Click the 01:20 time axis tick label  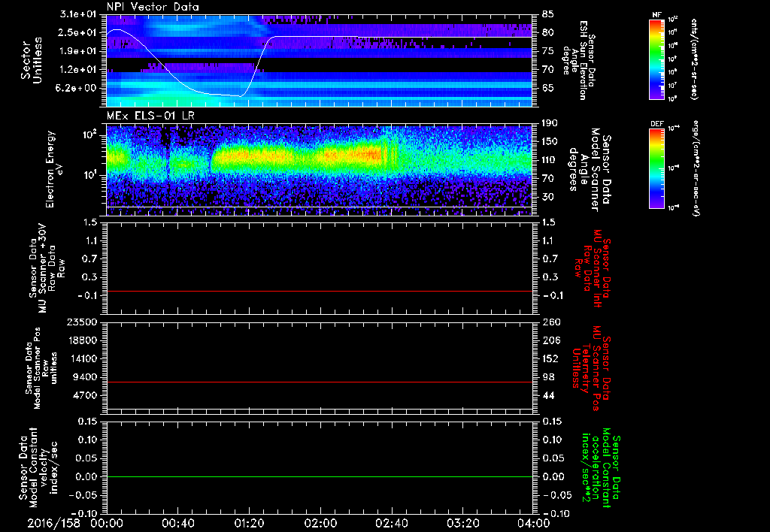pyautogui.click(x=249, y=523)
